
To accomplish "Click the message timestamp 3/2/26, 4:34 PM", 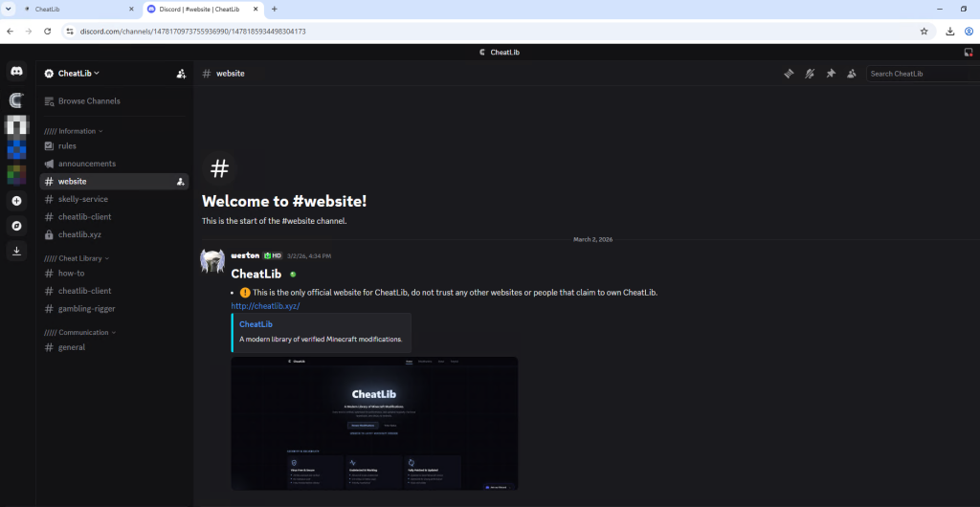I will coord(309,256).
